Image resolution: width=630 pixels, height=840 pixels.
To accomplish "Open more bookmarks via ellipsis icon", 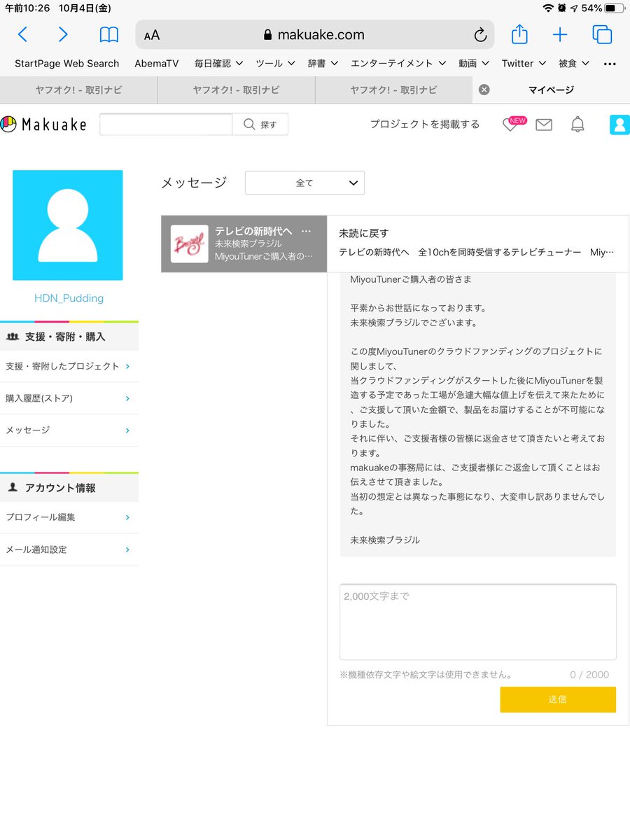I will (610, 64).
